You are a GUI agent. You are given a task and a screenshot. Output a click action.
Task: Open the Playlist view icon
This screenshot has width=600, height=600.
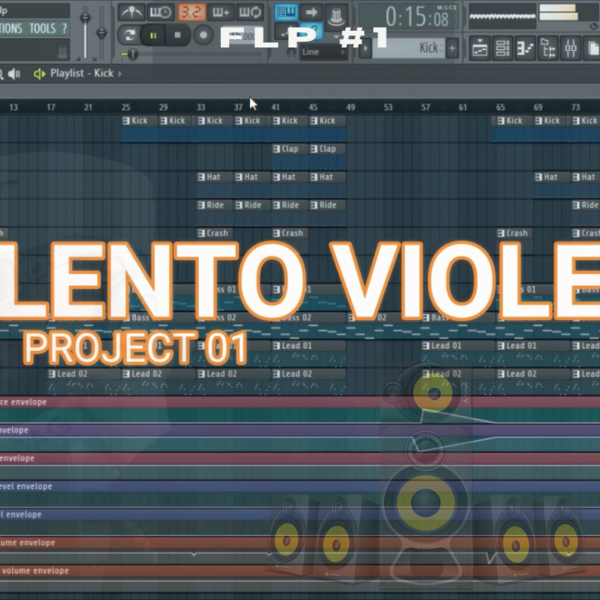tap(480, 49)
